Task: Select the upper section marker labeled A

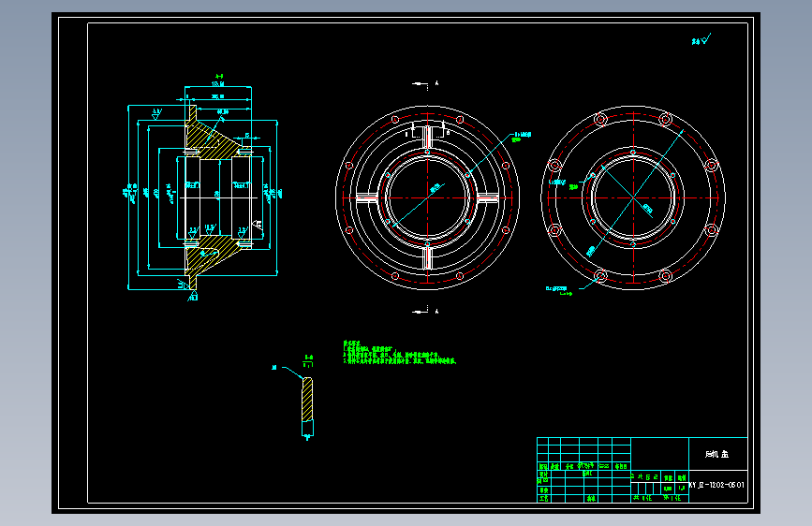Action: [x=426, y=84]
